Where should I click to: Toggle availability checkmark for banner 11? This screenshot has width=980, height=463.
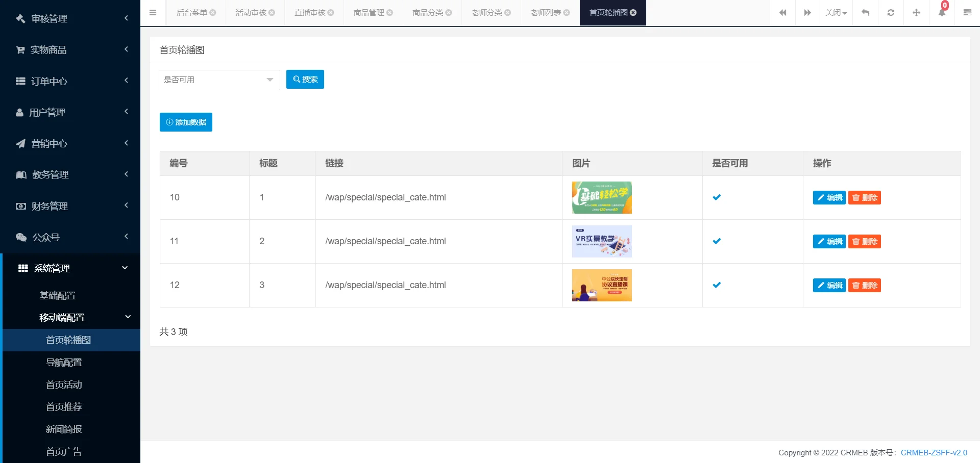pos(717,241)
